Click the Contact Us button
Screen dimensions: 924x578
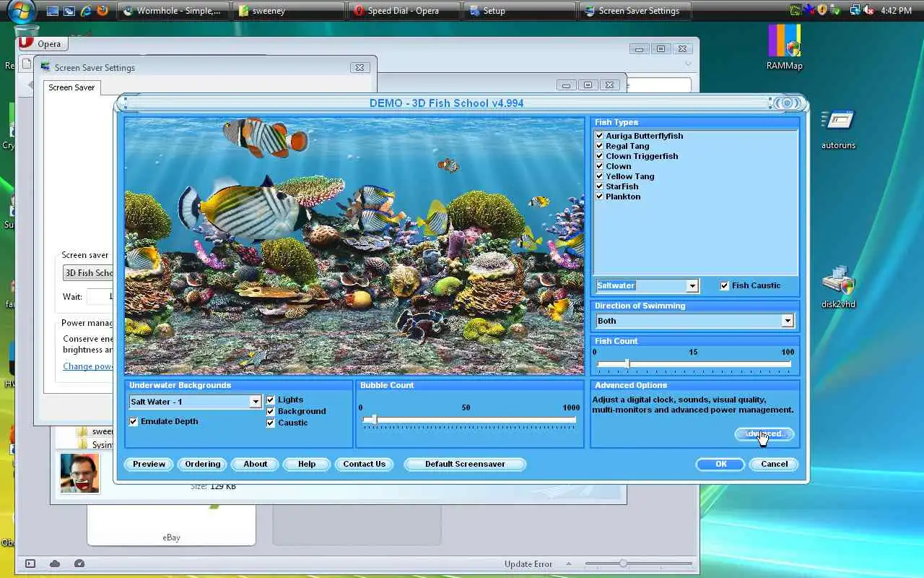pos(364,464)
